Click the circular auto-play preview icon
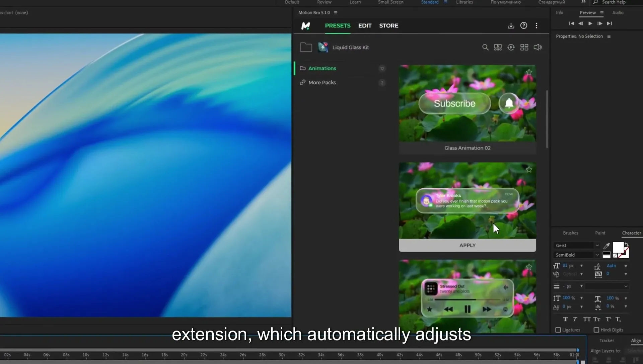The width and height of the screenshot is (643, 364). (511, 47)
